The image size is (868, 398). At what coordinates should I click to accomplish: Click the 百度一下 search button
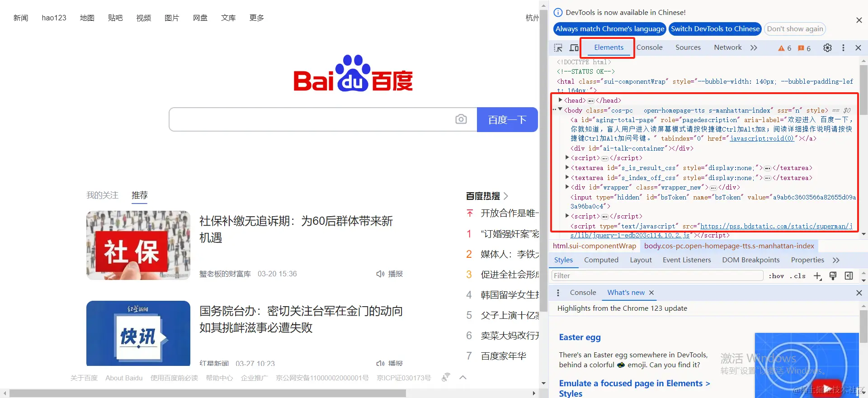coord(507,119)
